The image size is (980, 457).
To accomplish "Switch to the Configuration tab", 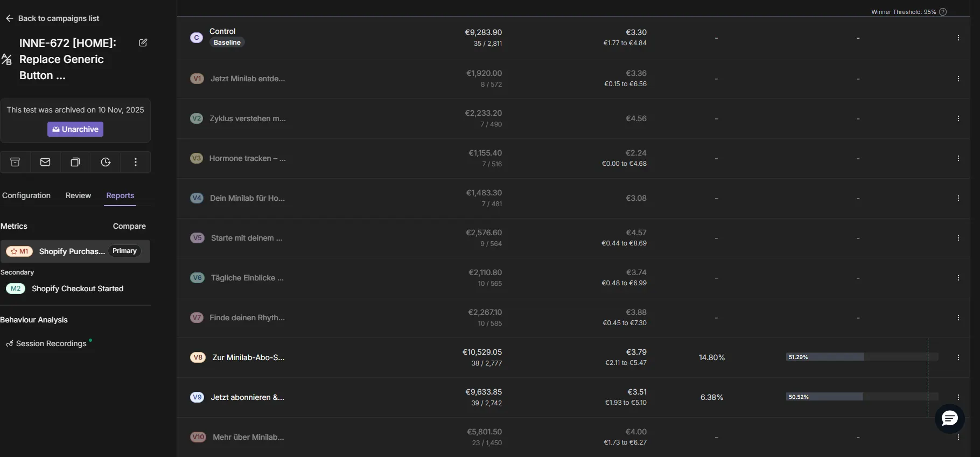I will click(x=26, y=195).
